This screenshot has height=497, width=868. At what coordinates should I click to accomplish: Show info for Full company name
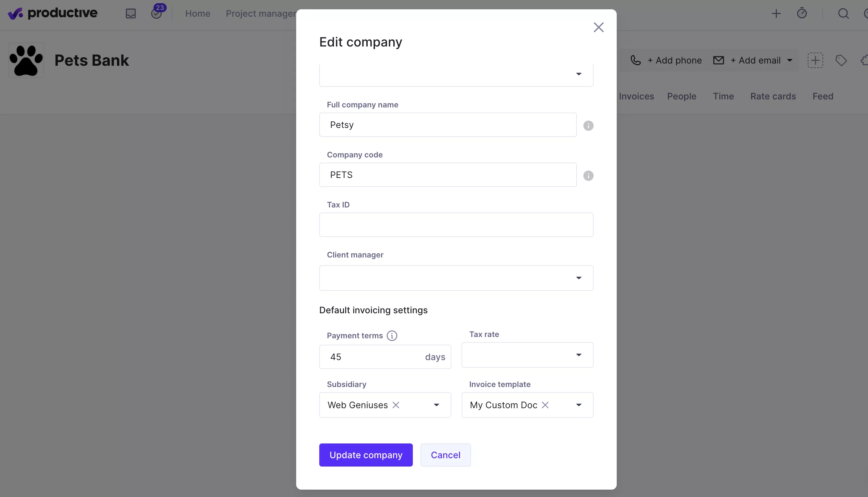pos(588,126)
